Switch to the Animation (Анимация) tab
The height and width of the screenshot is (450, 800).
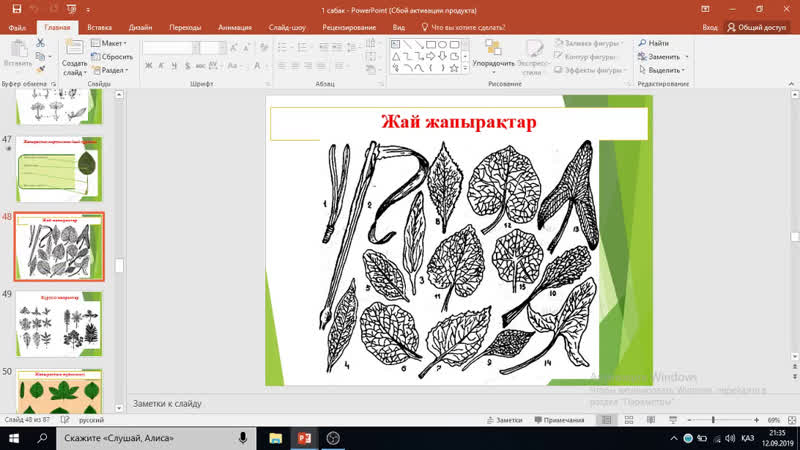tap(235, 28)
